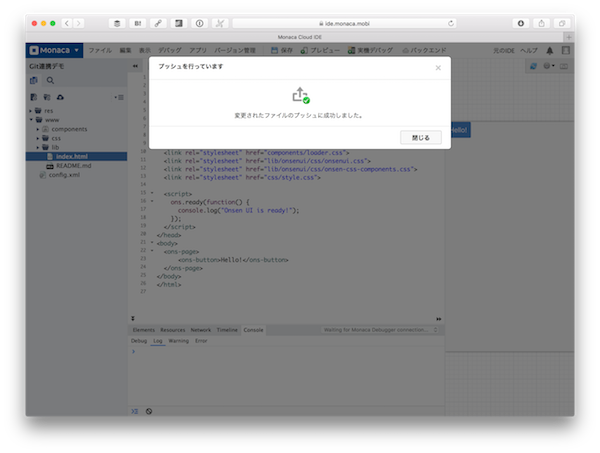Click the new folder icon in file tree toolbar
Screen dimensions: 600x453
tap(47, 97)
